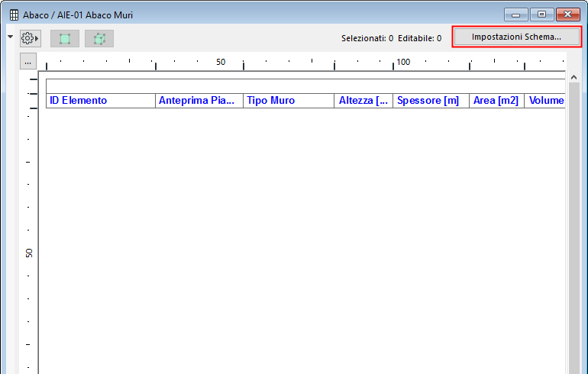Maximize the Abaco Muri window

(x=542, y=15)
